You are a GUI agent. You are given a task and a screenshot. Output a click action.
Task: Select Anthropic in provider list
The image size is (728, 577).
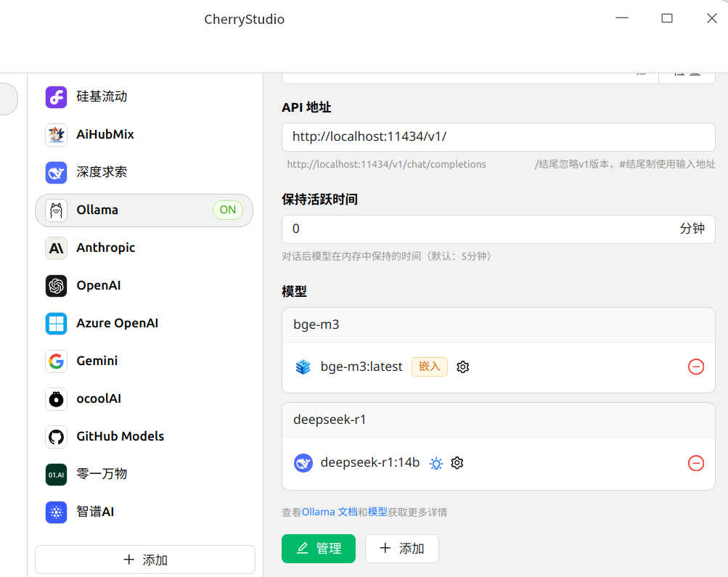click(x=144, y=248)
